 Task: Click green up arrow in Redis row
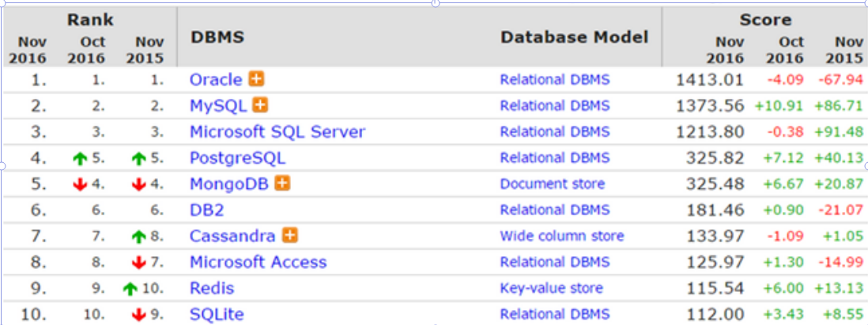tap(130, 289)
